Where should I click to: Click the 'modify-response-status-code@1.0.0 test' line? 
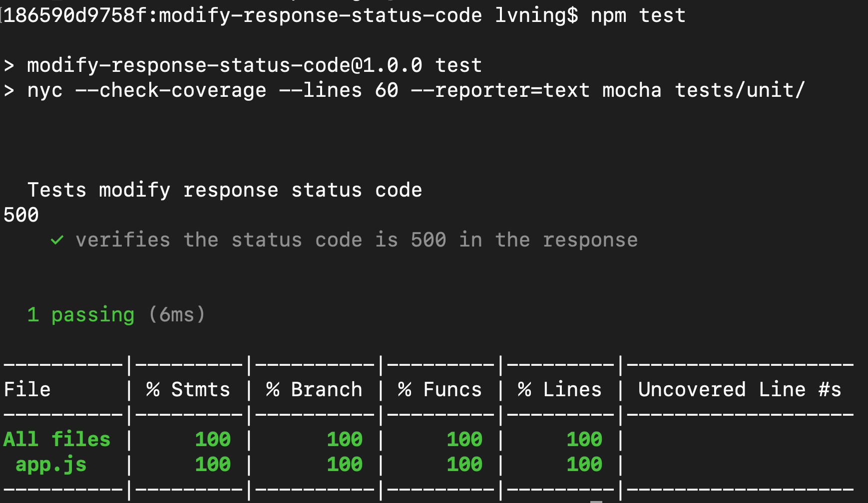tap(255, 65)
